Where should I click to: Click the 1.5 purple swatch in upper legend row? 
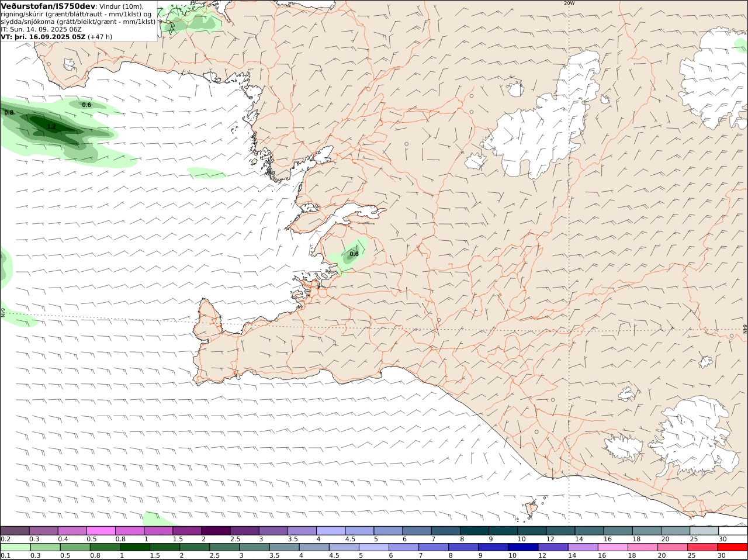point(186,531)
